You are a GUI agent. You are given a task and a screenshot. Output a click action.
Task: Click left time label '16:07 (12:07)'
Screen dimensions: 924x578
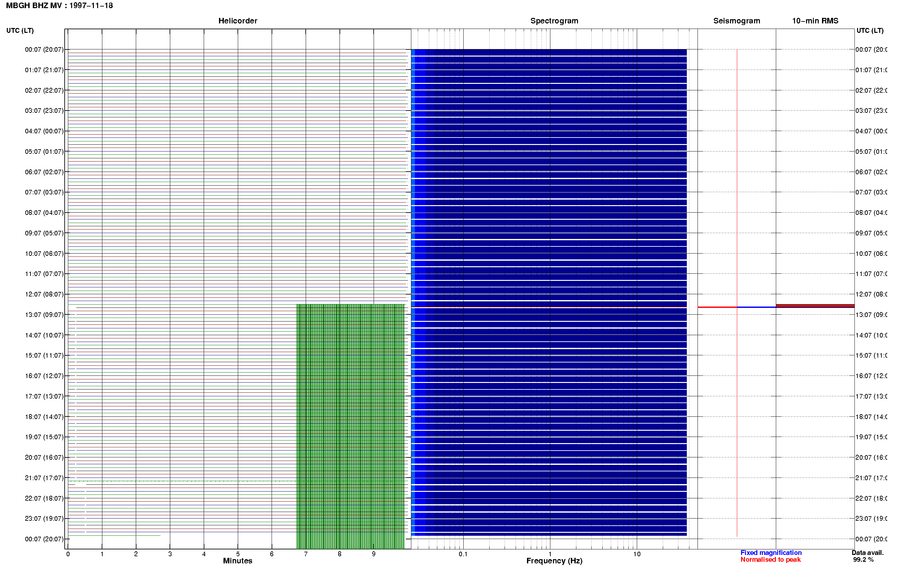pyautogui.click(x=44, y=376)
